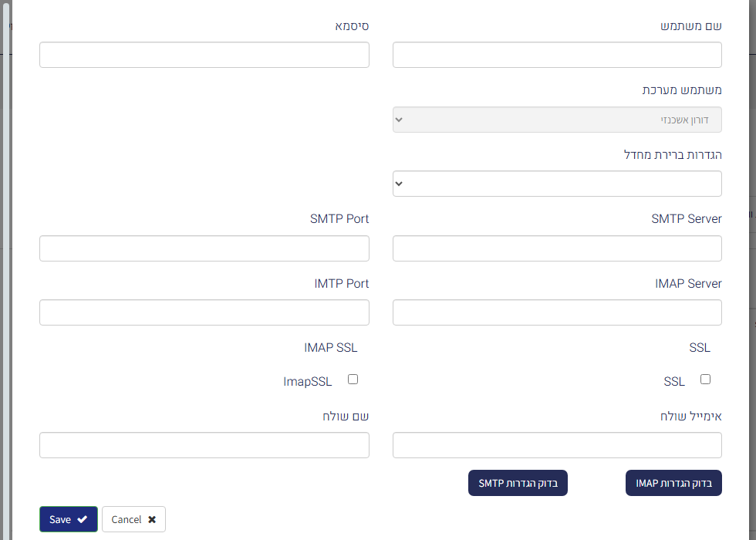
Task: Focus the אימייל שולח field
Action: tap(557, 445)
